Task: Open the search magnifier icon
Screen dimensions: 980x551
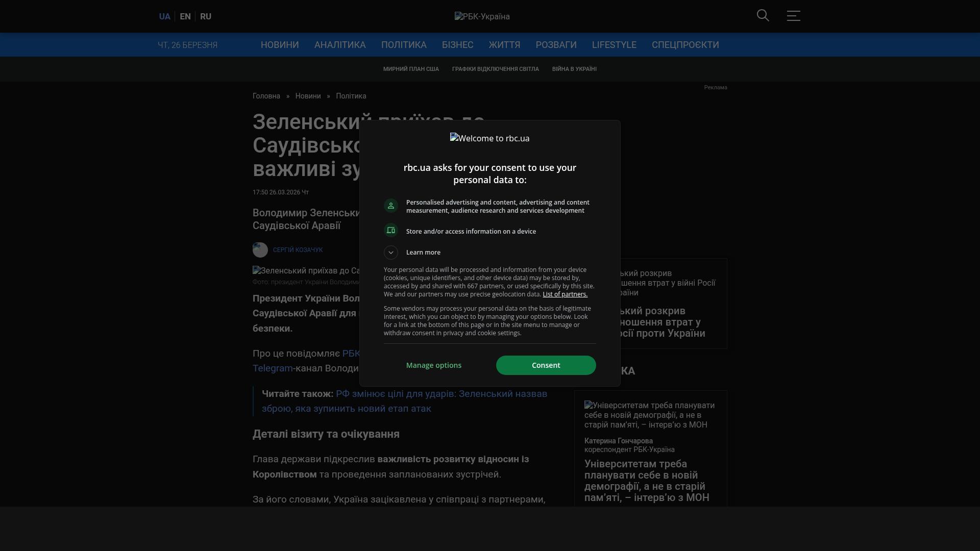Action: [763, 15]
